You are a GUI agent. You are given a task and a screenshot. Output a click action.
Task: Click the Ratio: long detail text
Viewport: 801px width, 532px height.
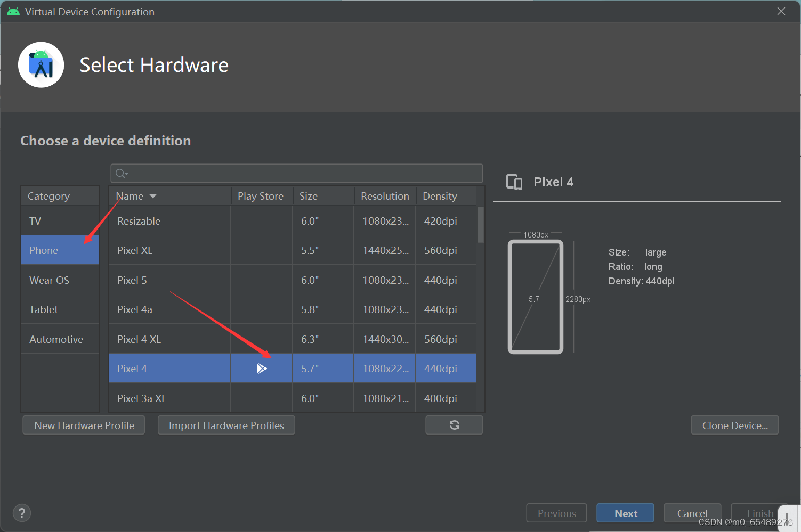pos(635,267)
